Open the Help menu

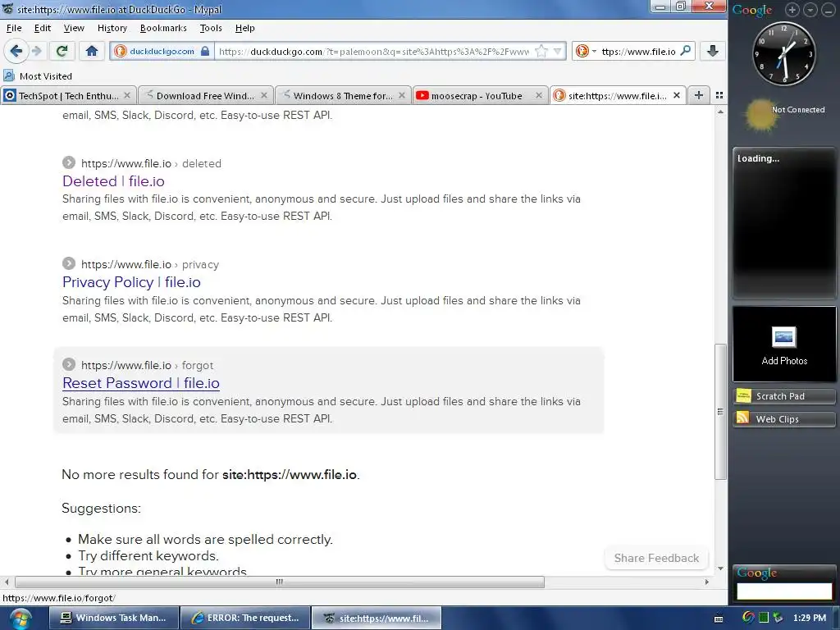coord(244,28)
